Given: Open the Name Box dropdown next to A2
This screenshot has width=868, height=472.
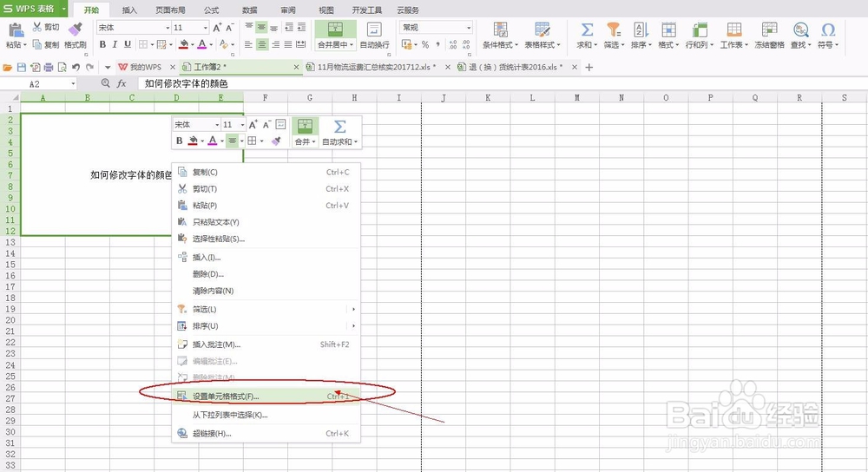Looking at the screenshot, I should (x=73, y=83).
